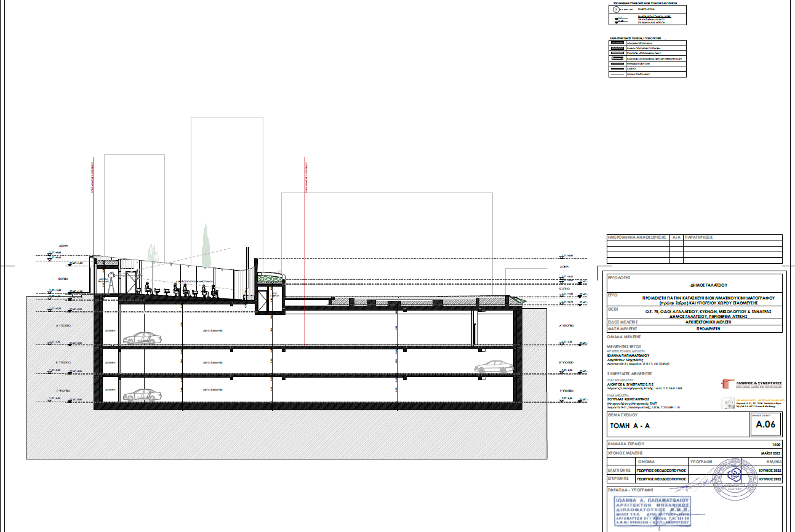
Task: Click the ΗΜΕΡΟΜΗΝΙΑ ΑΝΑΘΕΩΡΗΣΗΣ table header
Action: (637, 237)
